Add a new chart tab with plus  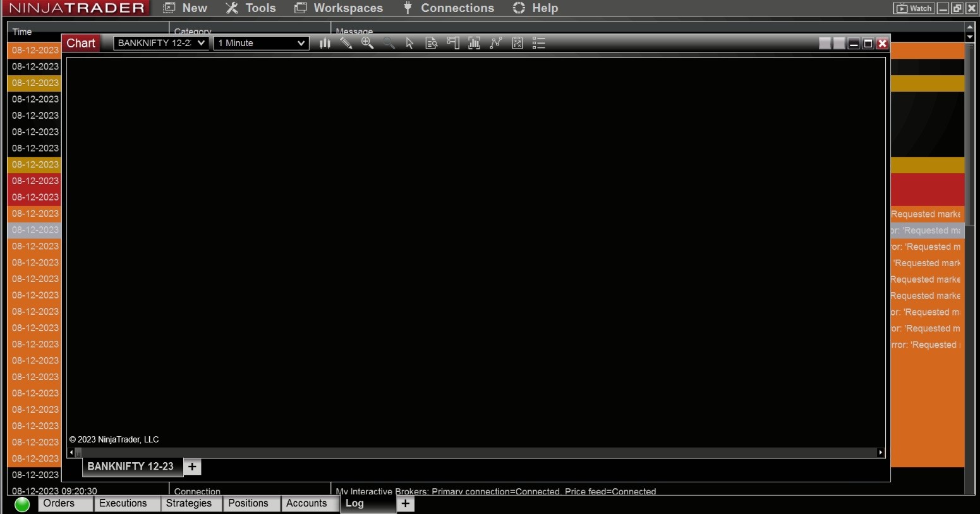coord(193,467)
